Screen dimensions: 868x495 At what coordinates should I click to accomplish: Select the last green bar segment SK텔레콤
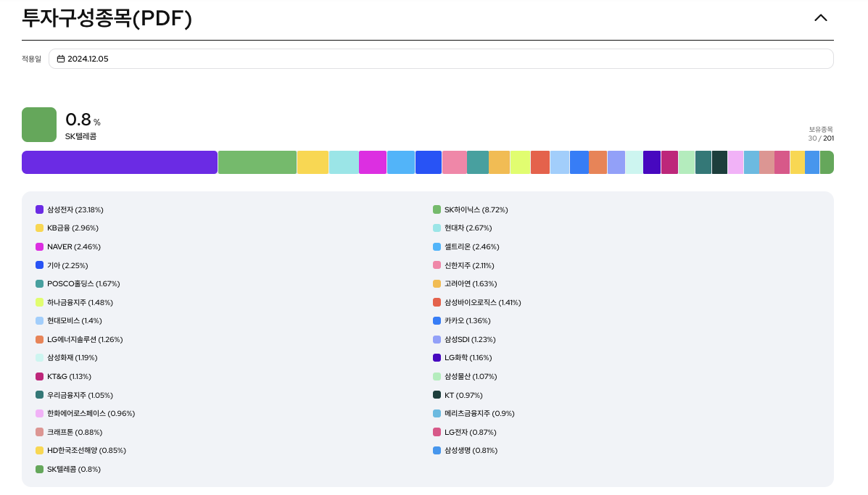[827, 162]
